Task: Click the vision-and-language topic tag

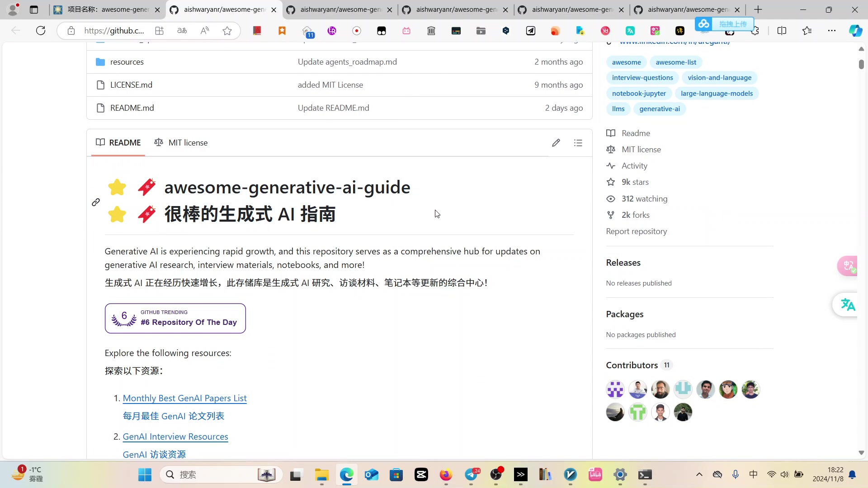Action: (720, 78)
